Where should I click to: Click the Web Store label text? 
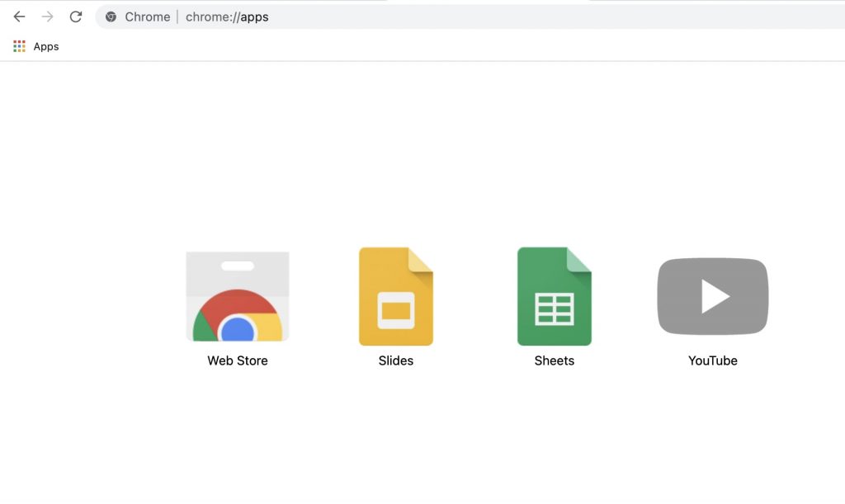coord(238,360)
